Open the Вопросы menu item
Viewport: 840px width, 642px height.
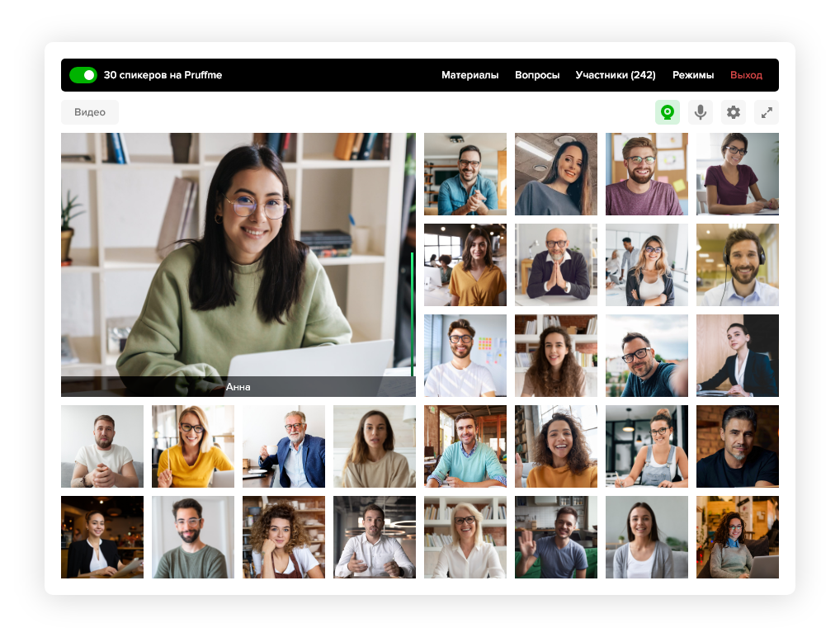pyautogui.click(x=537, y=75)
